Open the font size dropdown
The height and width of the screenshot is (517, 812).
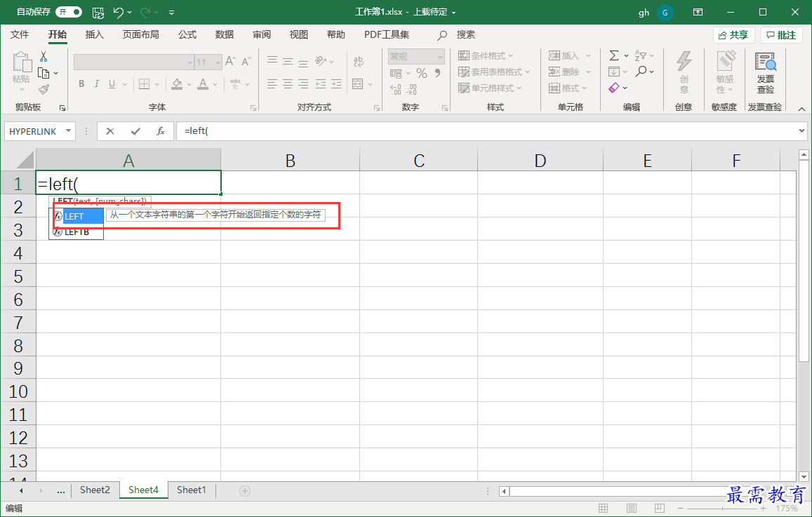pyautogui.click(x=218, y=62)
